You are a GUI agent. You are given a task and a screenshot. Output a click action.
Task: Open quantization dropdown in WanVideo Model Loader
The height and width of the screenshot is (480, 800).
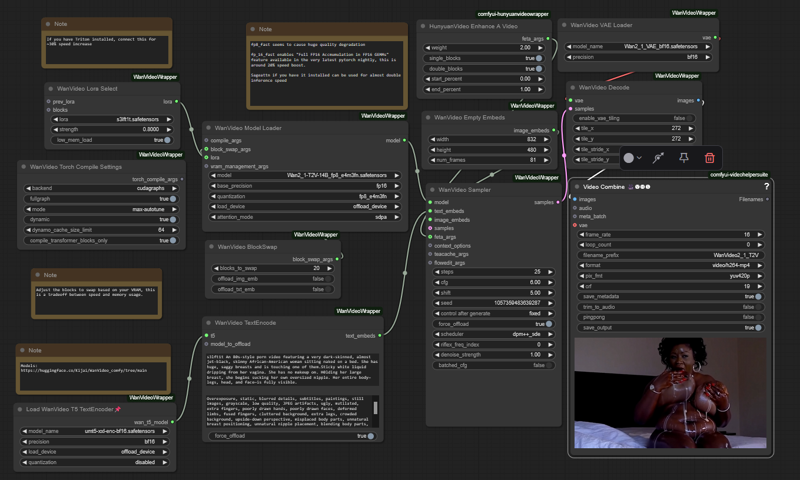[x=305, y=196]
